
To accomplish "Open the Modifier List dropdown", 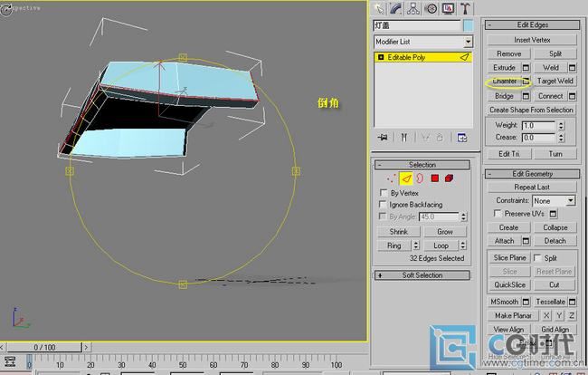I will tap(468, 42).
